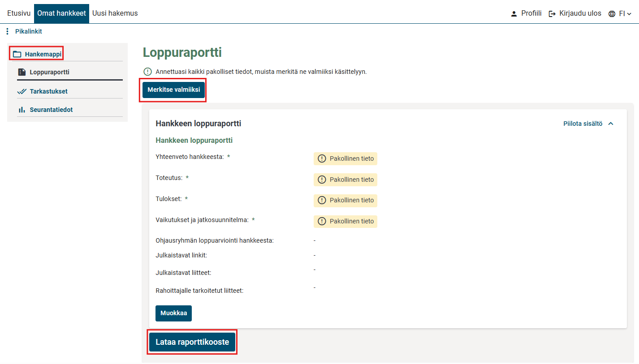The image size is (639, 364).
Task: Click the Muokkaa button
Action: (x=173, y=313)
